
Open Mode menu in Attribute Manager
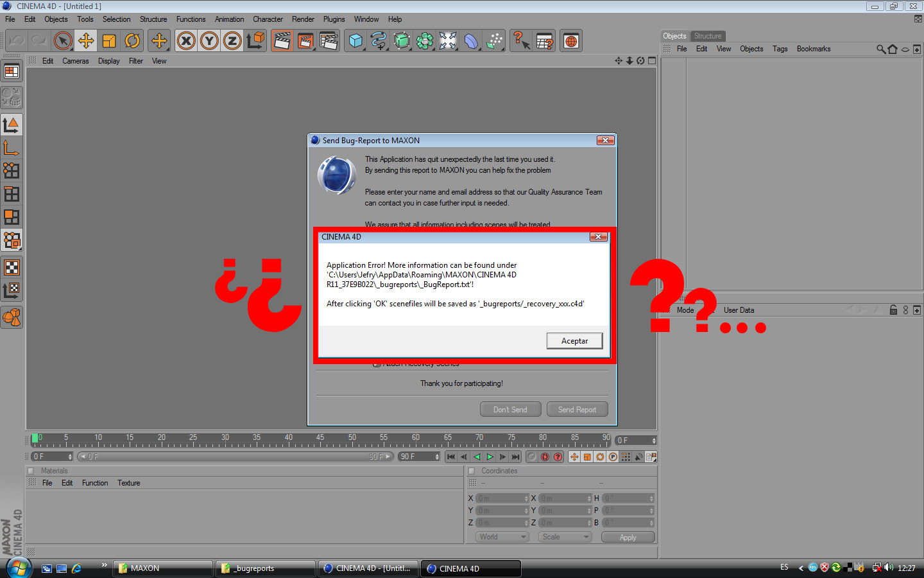click(x=685, y=310)
